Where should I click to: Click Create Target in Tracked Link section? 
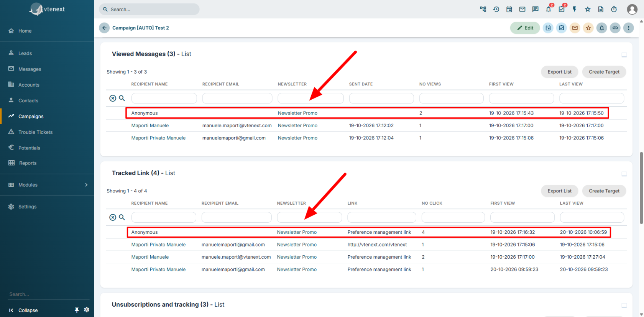[x=604, y=191]
